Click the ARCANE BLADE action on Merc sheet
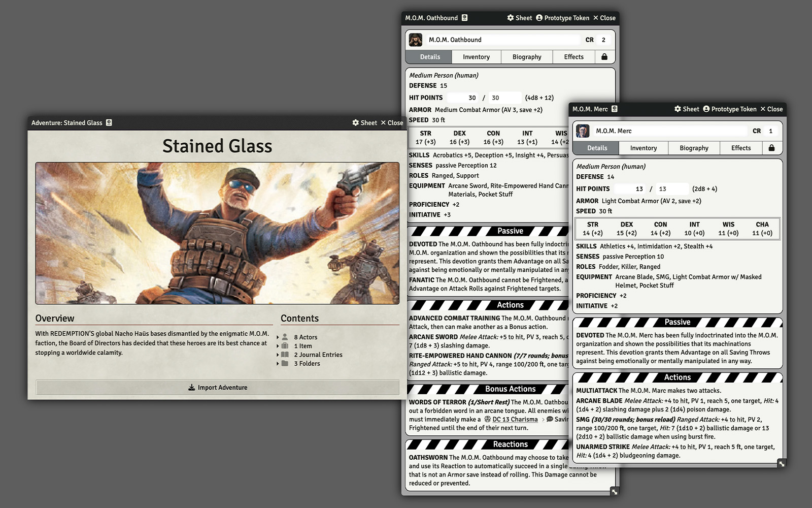 (599, 401)
